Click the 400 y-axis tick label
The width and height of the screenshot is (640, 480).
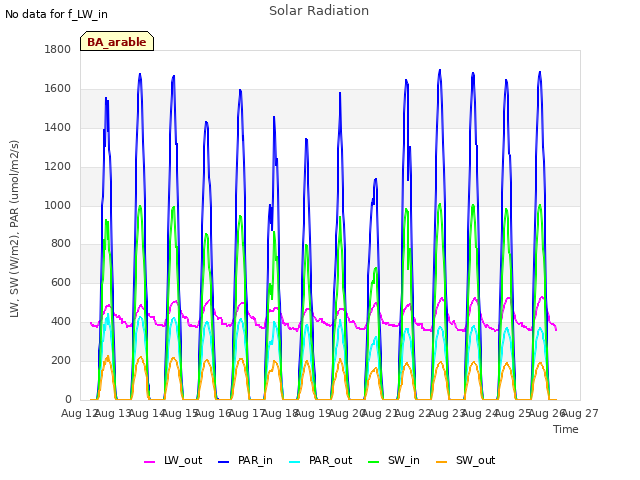[x=61, y=322]
